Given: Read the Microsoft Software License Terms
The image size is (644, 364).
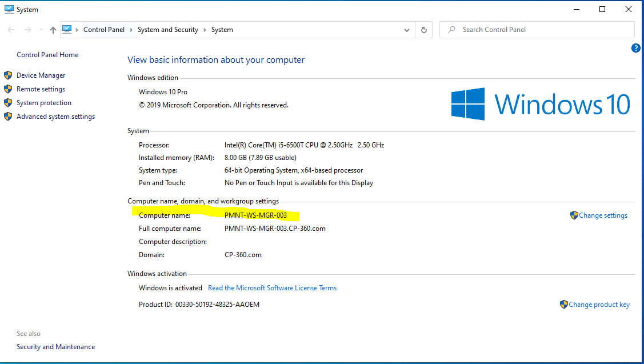Looking at the screenshot, I should 272,287.
